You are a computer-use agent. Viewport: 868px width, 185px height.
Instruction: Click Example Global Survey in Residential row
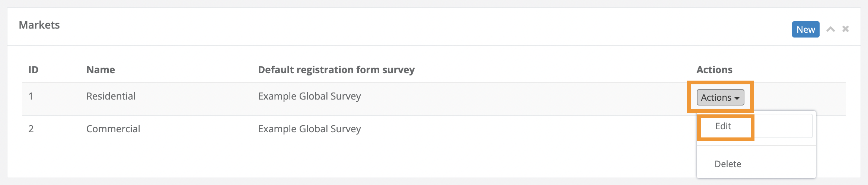309,96
